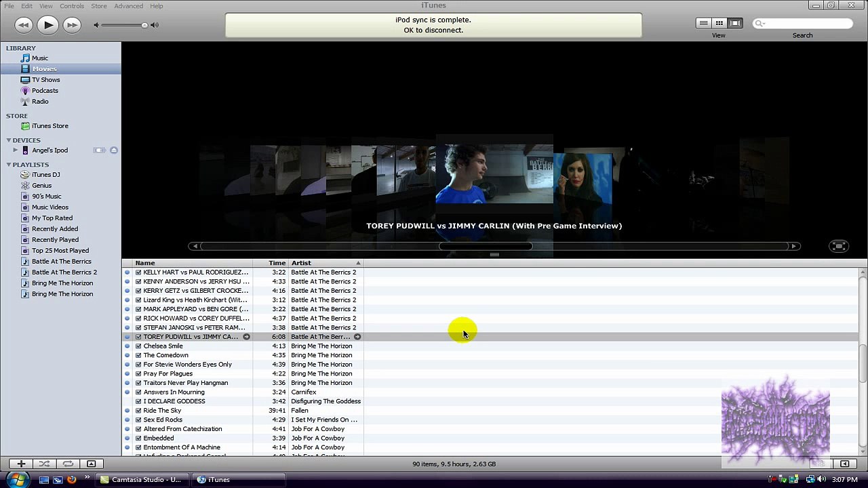Viewport: 868px width, 488px height.
Task: Click the Play button
Action: click(x=47, y=25)
